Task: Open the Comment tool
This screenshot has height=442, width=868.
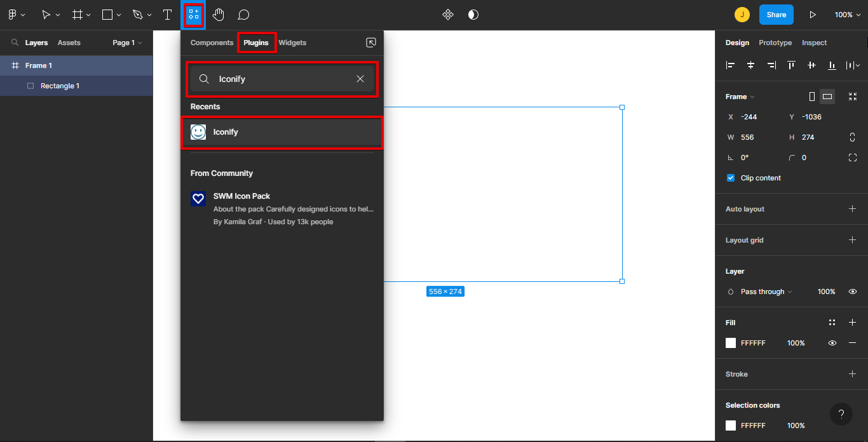Action: coord(243,15)
